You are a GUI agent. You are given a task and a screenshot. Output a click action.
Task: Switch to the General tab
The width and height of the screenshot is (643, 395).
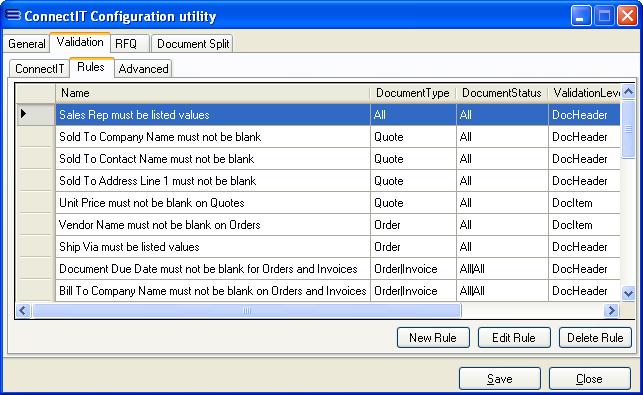click(x=27, y=43)
